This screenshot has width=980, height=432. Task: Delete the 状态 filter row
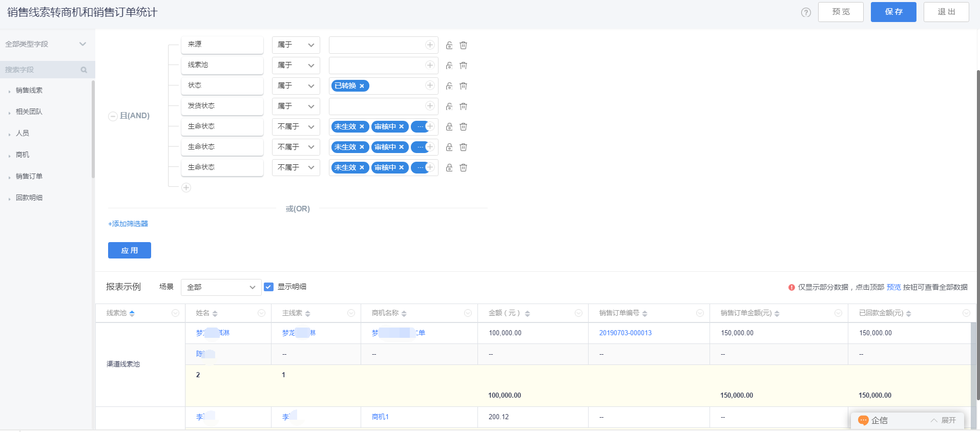pyautogui.click(x=463, y=86)
